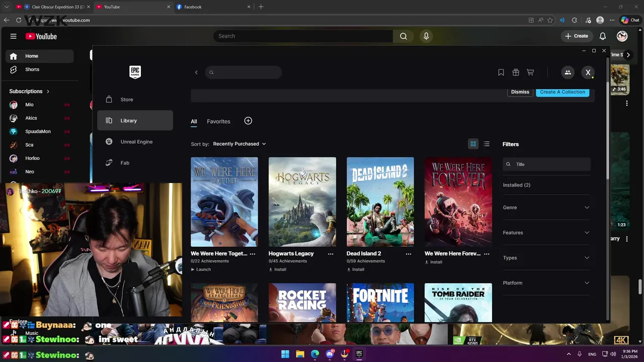The width and height of the screenshot is (644, 362).
Task: Expand the Genre filter
Action: tap(546, 208)
